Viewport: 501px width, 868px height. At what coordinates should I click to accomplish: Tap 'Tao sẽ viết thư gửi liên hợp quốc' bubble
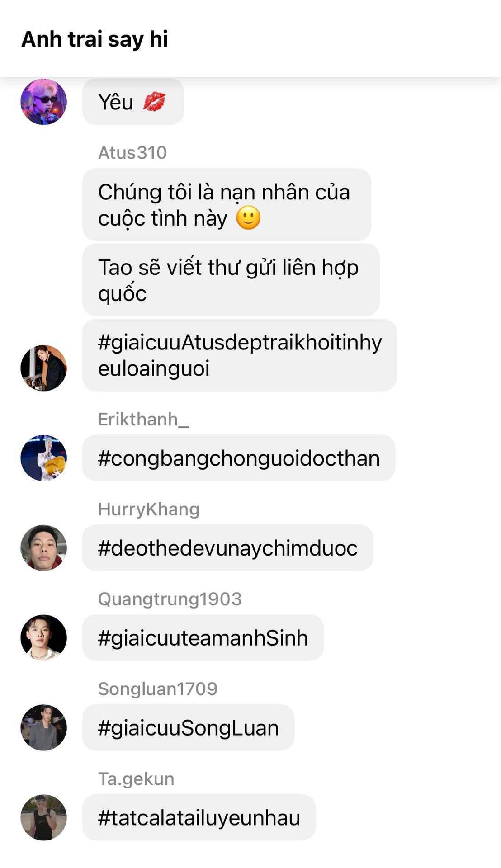(231, 280)
